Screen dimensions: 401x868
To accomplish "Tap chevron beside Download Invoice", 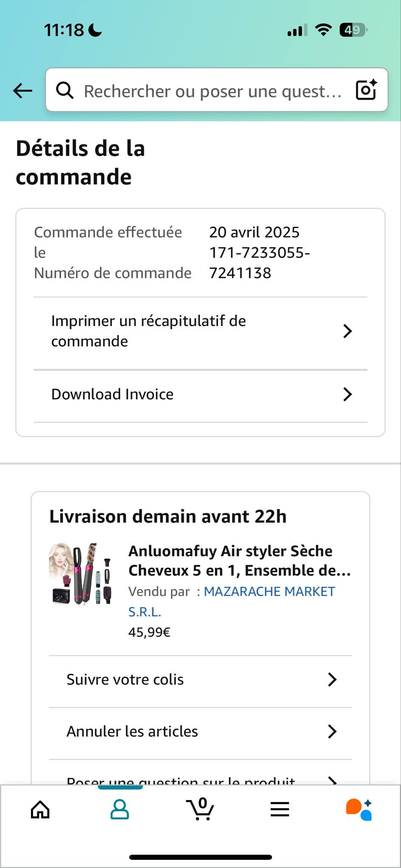I will pyautogui.click(x=348, y=394).
